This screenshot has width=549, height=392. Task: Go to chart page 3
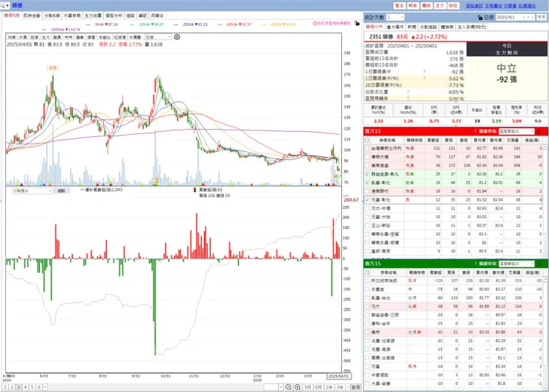pyautogui.click(x=19, y=387)
